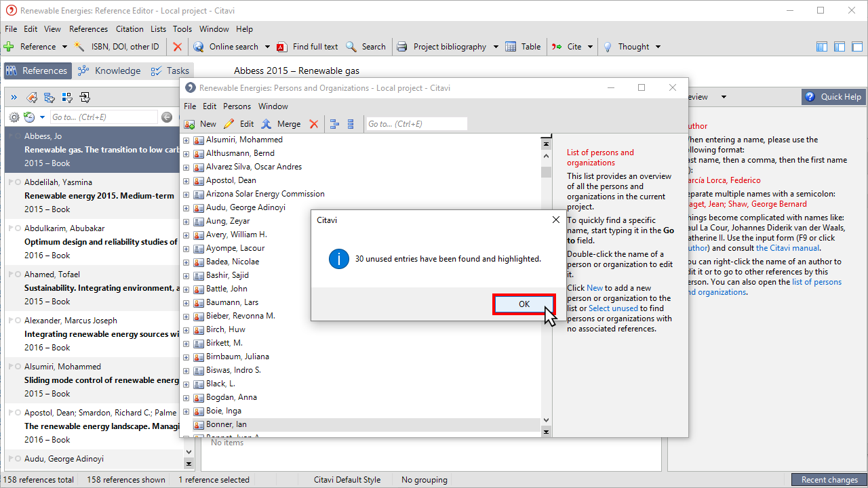Open the Online search dropdown arrow
This screenshot has height=488, width=868.
point(267,47)
